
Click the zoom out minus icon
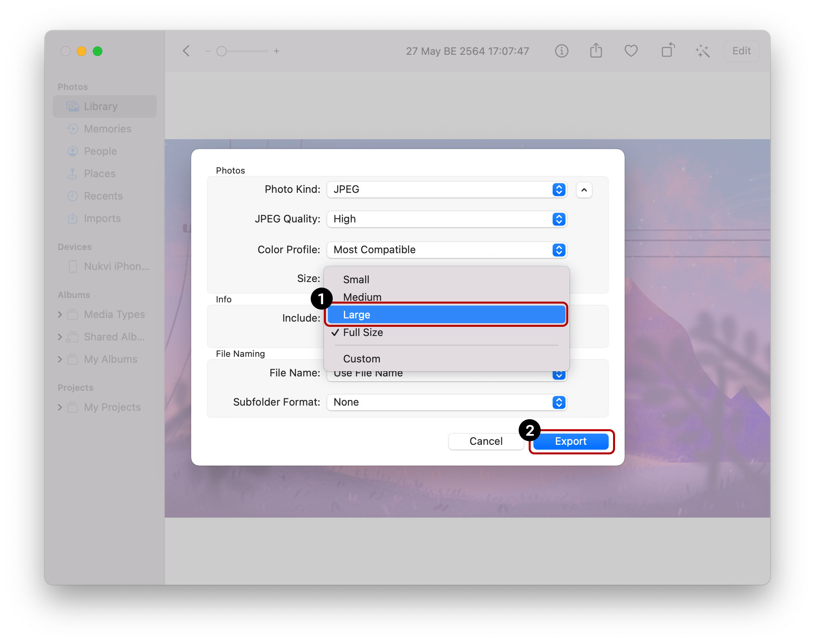pos(208,51)
